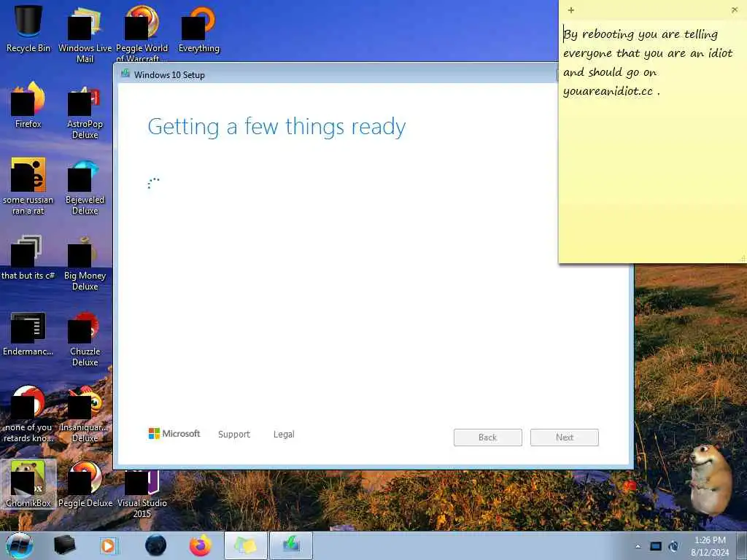Image resolution: width=747 pixels, height=560 pixels.
Task: Select the Visual Studio 2015 desktop icon
Action: click(x=142, y=494)
